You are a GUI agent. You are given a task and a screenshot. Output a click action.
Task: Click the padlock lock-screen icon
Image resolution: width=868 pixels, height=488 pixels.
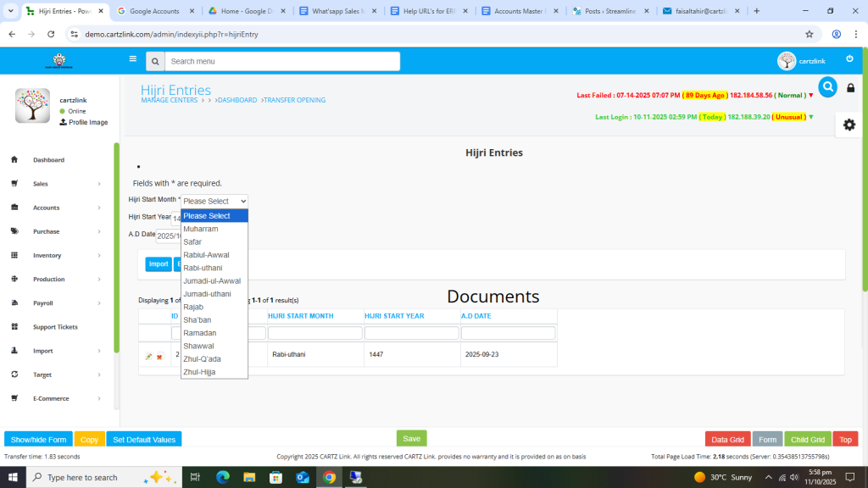(850, 88)
